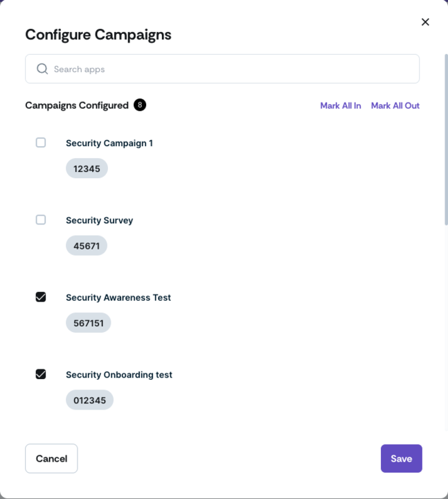Focus the Search apps field
Viewport: 448px width, 499px height.
click(x=222, y=69)
